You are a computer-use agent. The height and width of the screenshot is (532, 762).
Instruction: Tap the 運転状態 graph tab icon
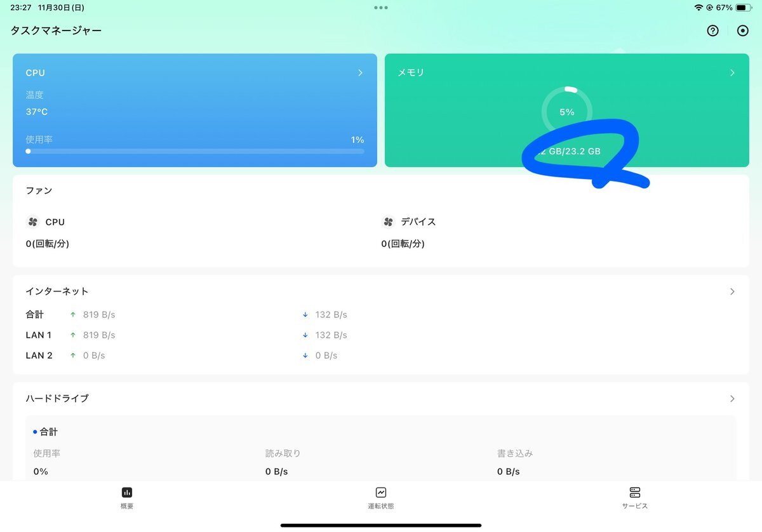click(x=381, y=492)
